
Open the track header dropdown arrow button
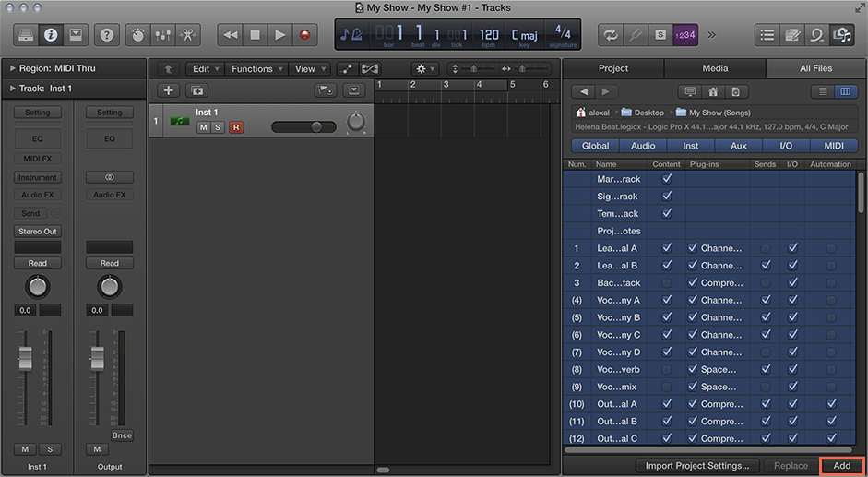click(x=354, y=90)
